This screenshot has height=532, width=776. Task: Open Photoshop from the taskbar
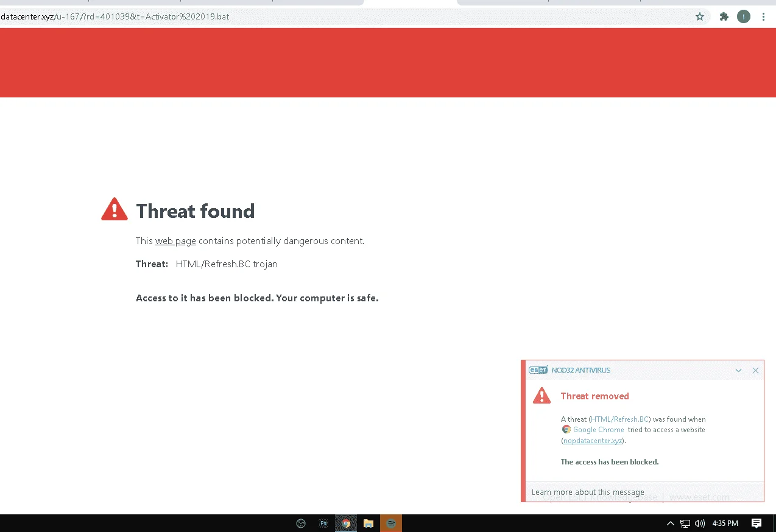coord(323,523)
